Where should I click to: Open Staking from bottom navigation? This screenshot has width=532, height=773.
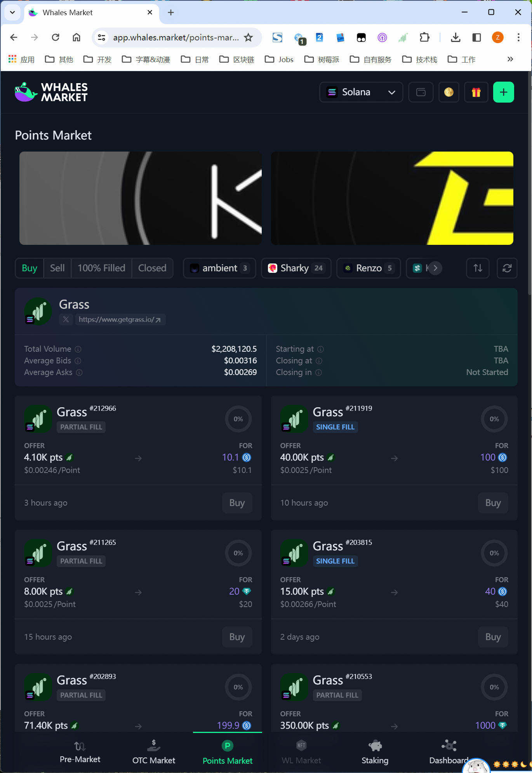click(x=375, y=752)
